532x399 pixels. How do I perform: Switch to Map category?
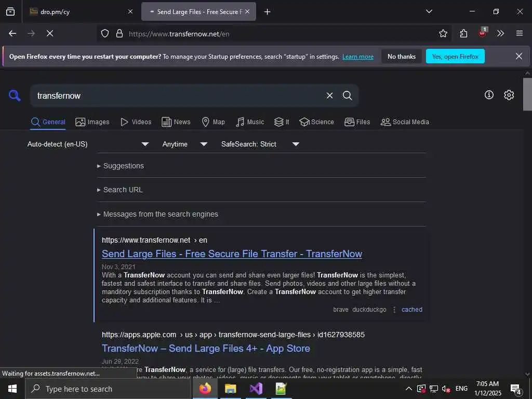(213, 122)
